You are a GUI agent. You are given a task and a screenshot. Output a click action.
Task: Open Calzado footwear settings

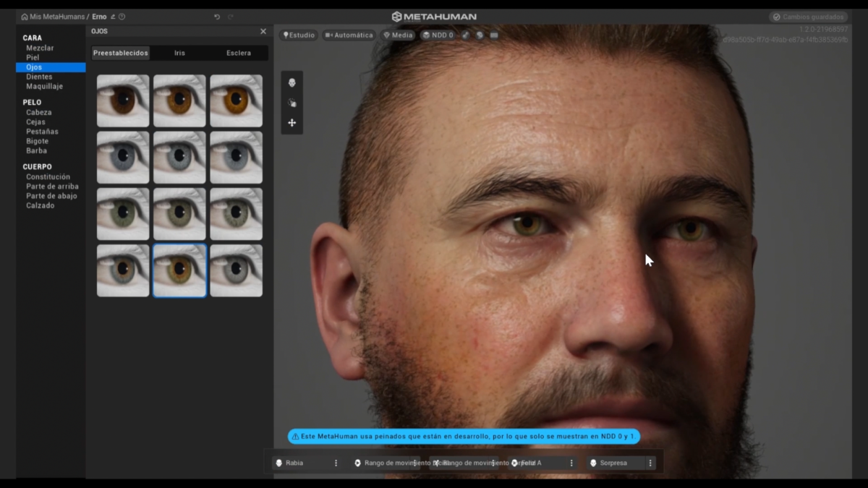click(x=40, y=205)
